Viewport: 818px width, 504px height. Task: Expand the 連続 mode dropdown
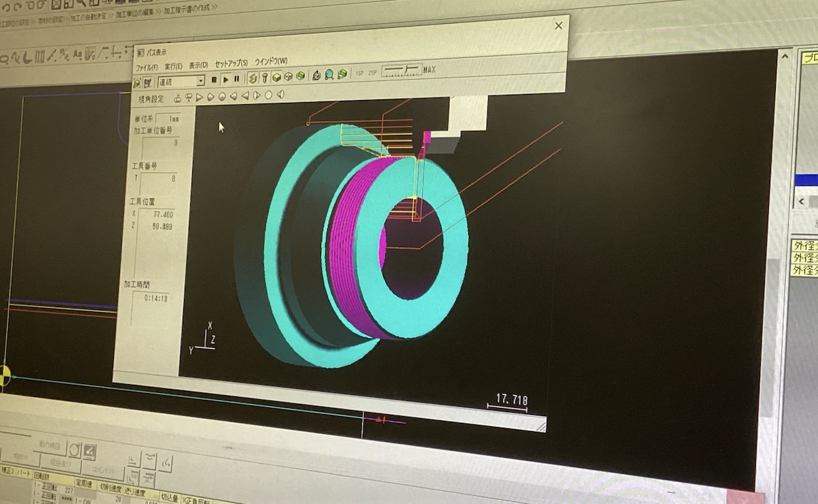tap(200, 81)
